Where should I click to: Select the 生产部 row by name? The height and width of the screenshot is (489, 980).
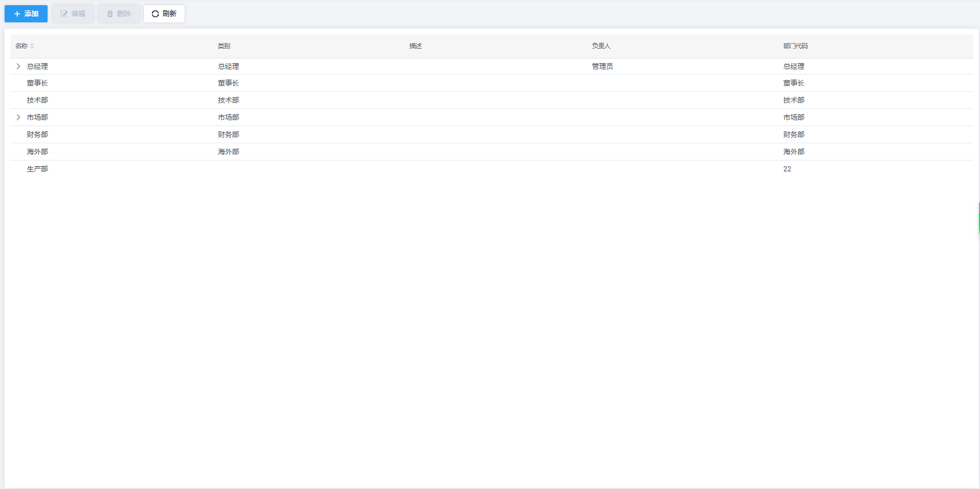37,169
